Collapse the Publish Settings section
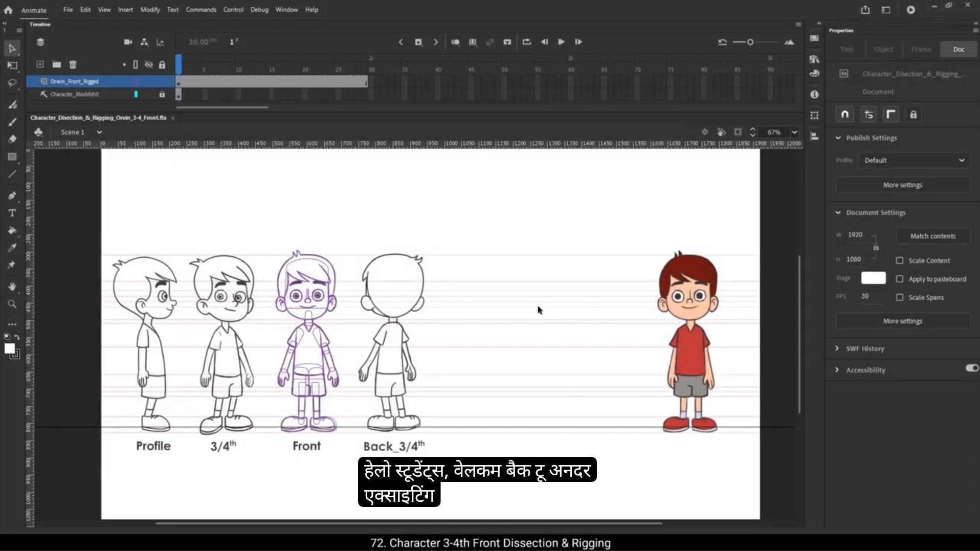The width and height of the screenshot is (980, 551). pyautogui.click(x=838, y=138)
